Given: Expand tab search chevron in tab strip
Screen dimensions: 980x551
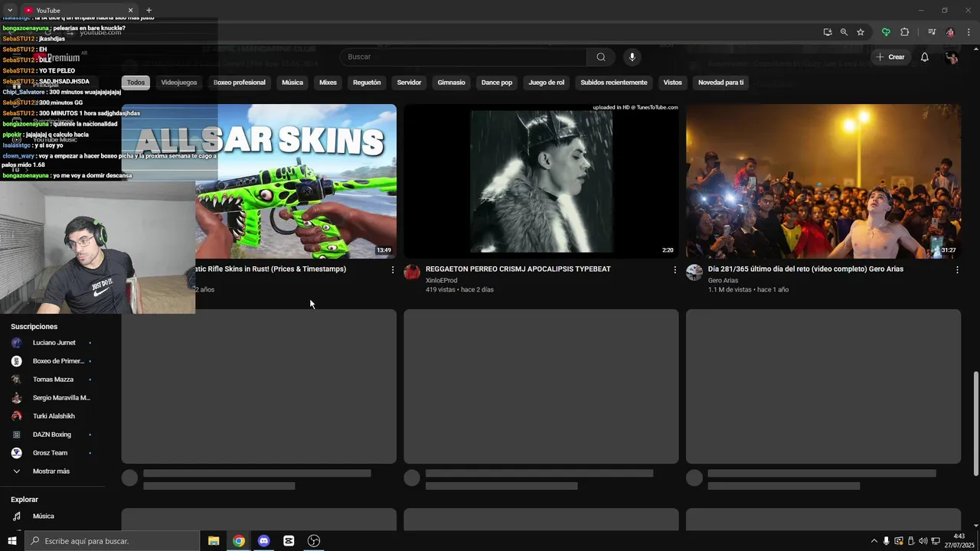Looking at the screenshot, I should 10,10.
